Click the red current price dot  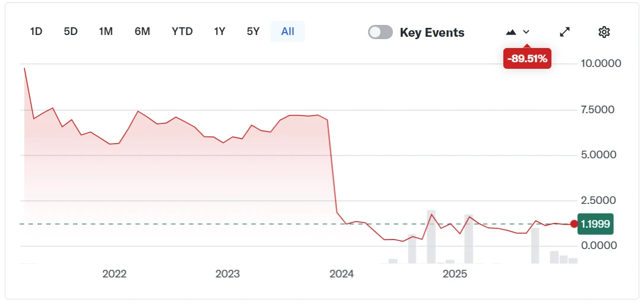click(574, 224)
